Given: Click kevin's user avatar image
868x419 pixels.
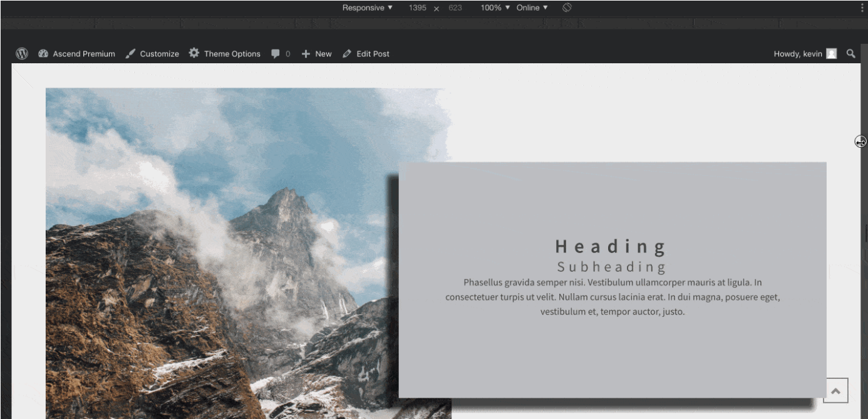Looking at the screenshot, I should 831,54.
